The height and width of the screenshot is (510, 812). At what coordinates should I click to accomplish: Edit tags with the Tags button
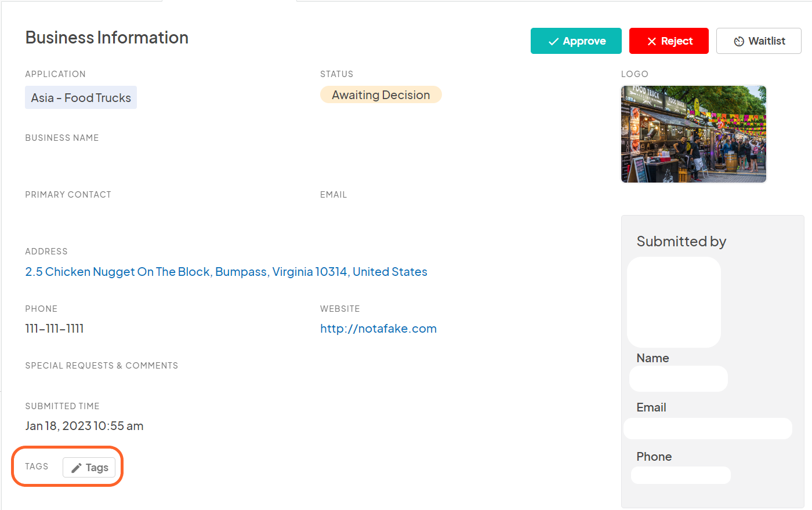click(89, 468)
